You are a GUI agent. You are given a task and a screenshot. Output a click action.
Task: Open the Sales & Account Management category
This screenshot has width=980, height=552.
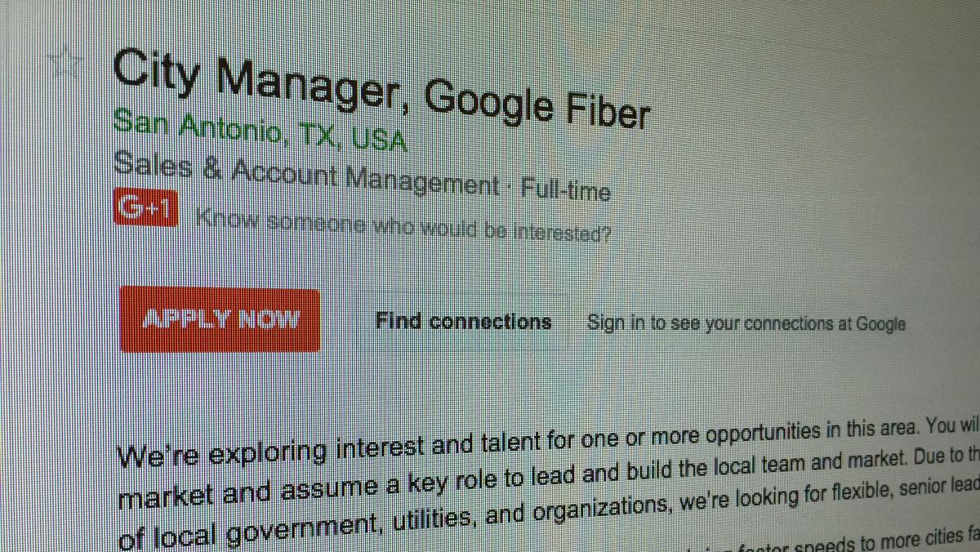coord(306,173)
